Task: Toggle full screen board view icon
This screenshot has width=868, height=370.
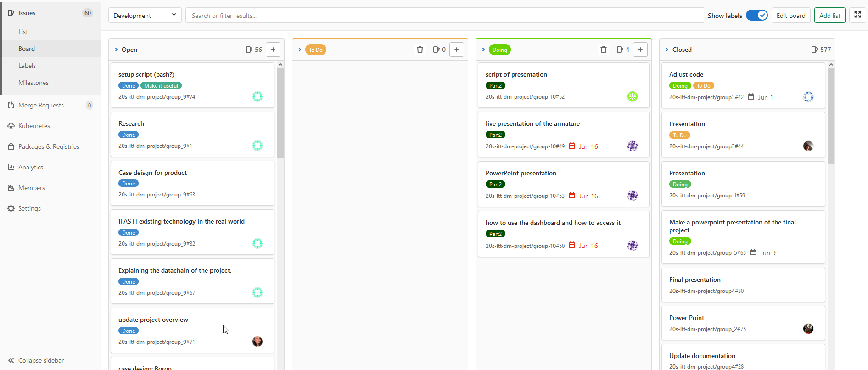Action: [x=857, y=15]
